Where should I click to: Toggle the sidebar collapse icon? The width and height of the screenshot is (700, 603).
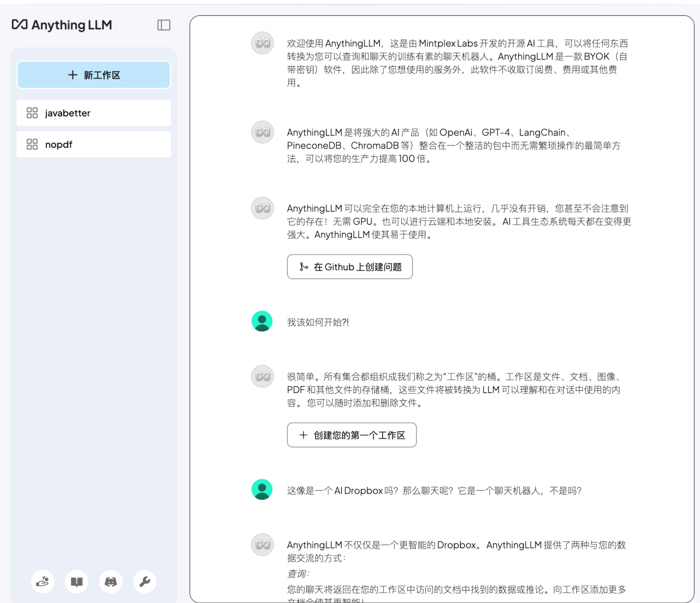click(164, 25)
